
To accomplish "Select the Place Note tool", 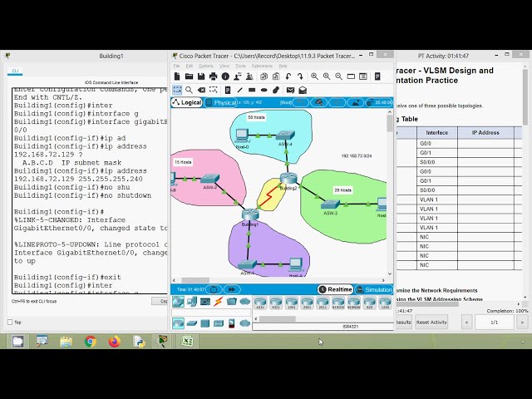I will [228, 90].
